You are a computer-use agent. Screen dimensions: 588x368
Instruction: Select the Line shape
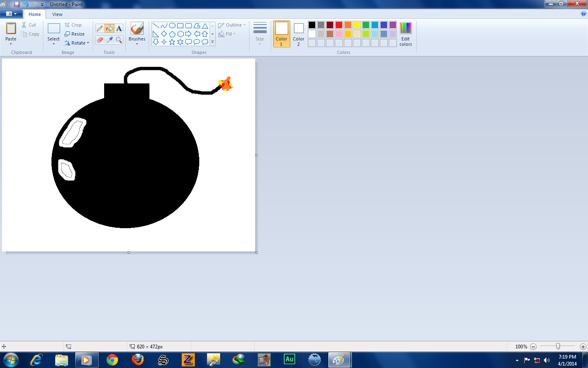[x=156, y=26]
